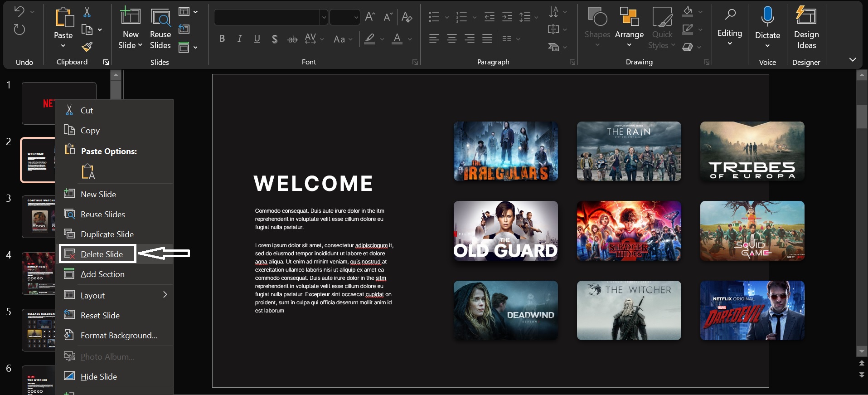Click the Cut scissors icon in Clipboard
The height and width of the screenshot is (395, 868).
coord(87,12)
